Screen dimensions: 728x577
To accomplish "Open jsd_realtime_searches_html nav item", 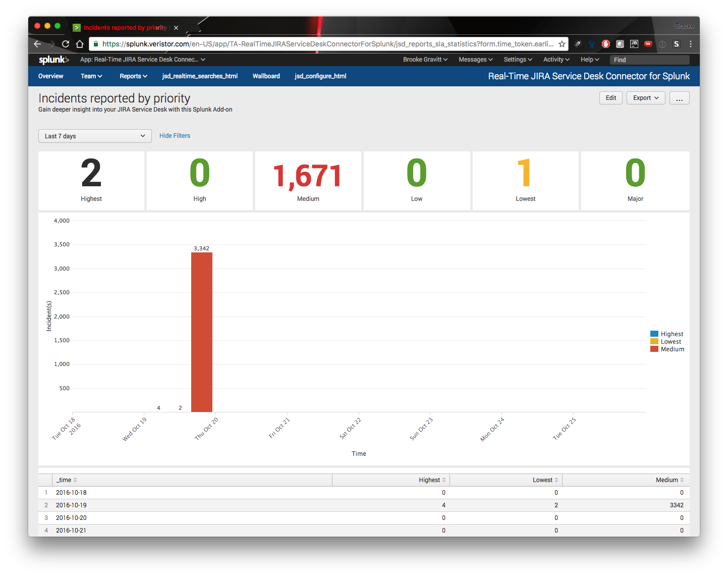I will (200, 76).
